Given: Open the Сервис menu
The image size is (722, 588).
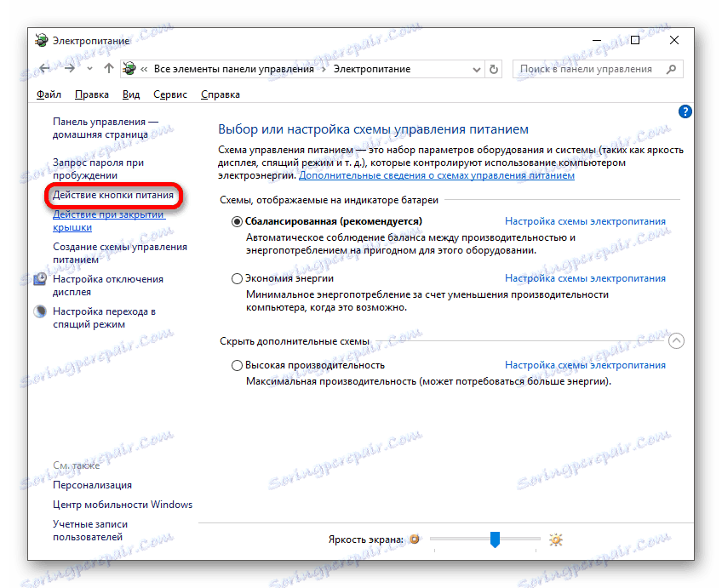Looking at the screenshot, I should [170, 94].
